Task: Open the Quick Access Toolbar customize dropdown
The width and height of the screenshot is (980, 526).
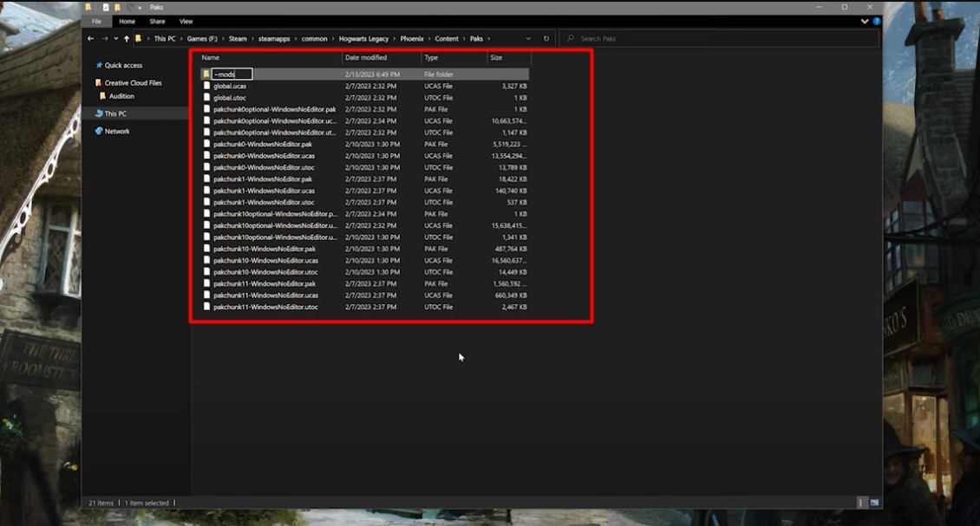Action: [x=138, y=7]
